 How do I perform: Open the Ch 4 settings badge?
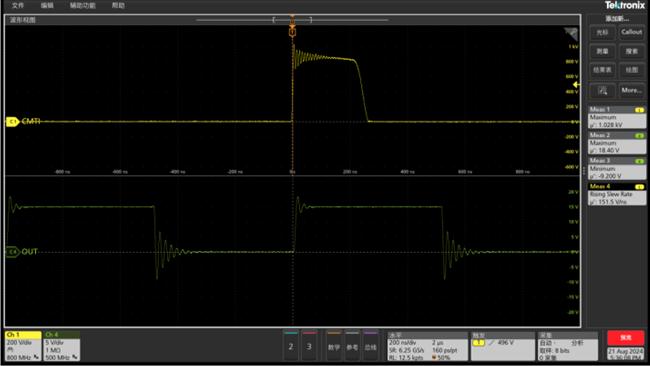[62, 346]
